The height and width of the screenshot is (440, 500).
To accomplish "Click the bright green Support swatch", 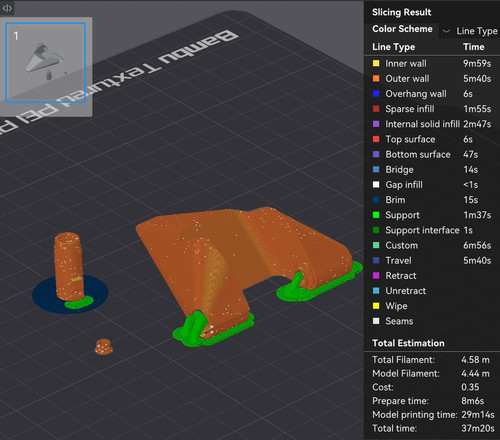I will [376, 215].
